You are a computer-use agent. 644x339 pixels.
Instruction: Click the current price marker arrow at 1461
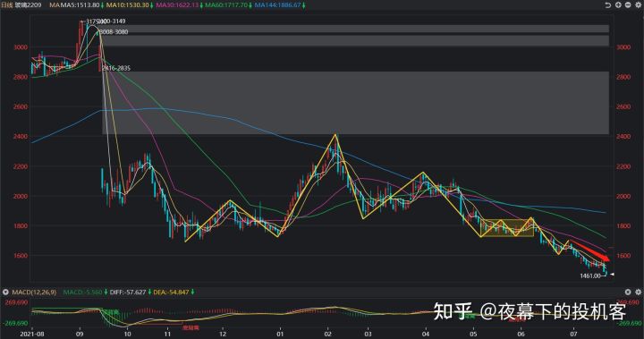pyautogui.click(x=612, y=274)
